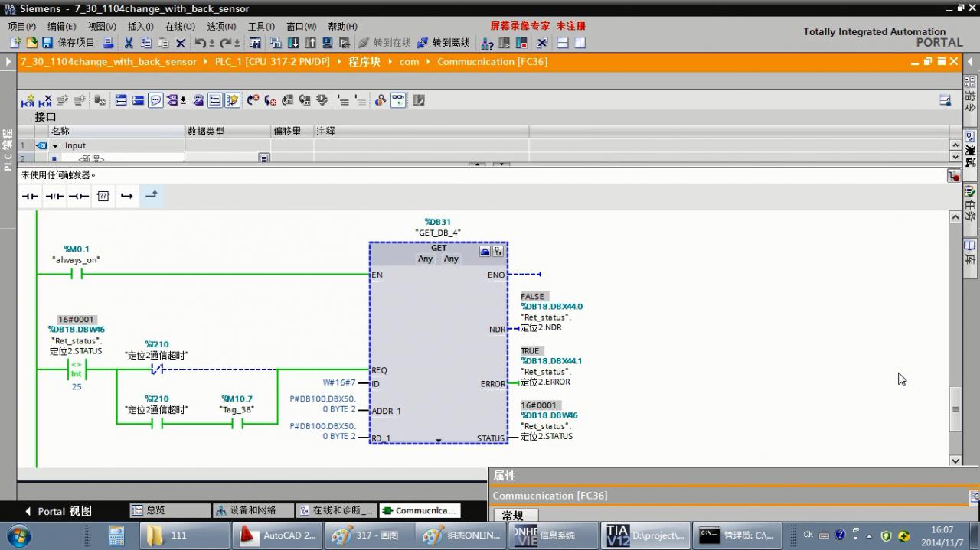This screenshot has height=550, width=980.
Task: Open the 项目(P) menu
Action: point(21,26)
